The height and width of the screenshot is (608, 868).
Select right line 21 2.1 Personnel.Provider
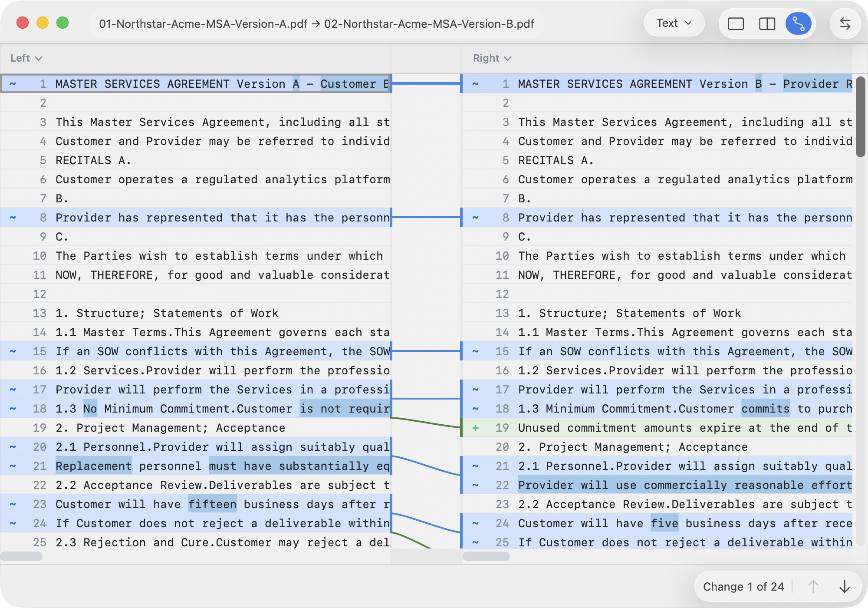(x=657, y=466)
